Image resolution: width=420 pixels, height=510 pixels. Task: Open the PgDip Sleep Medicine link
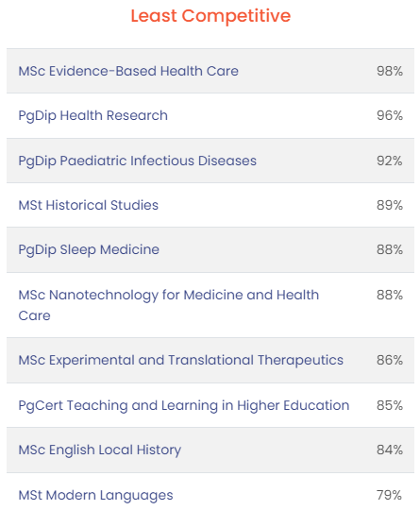pyautogui.click(x=89, y=250)
